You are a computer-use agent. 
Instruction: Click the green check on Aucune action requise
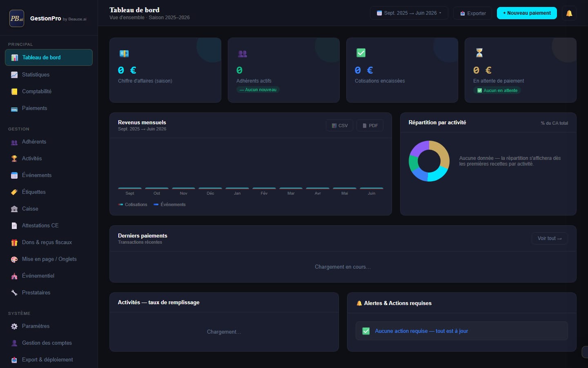point(366,331)
